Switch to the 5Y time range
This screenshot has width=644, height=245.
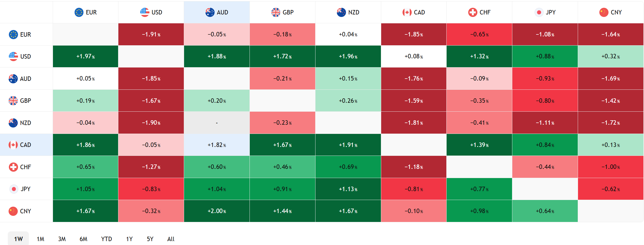(x=150, y=239)
